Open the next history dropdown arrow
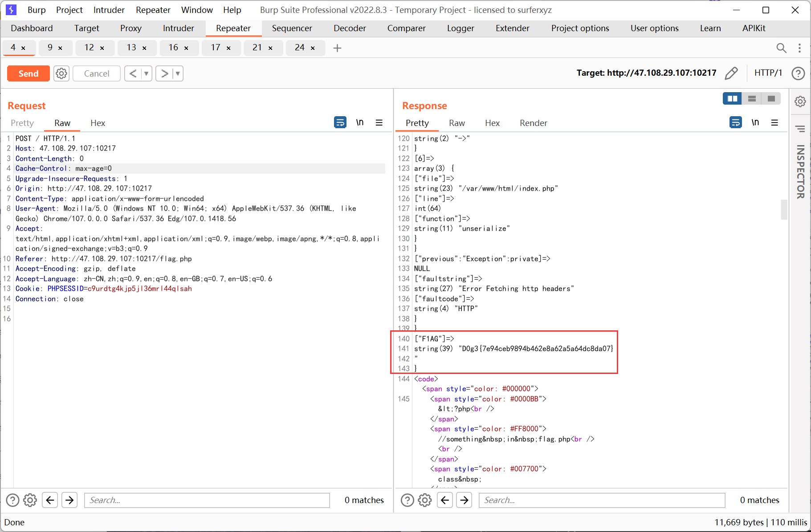 (x=178, y=73)
